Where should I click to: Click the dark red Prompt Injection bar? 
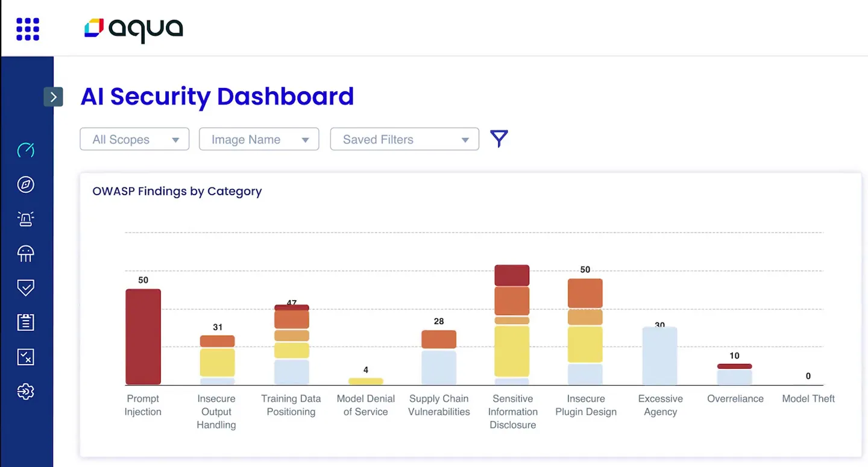tap(143, 336)
